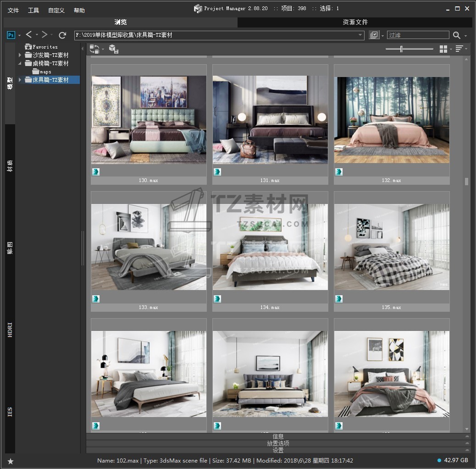Viewport: 476px width, 469px height.
Task: Open the 工具 menu
Action: click(33, 10)
